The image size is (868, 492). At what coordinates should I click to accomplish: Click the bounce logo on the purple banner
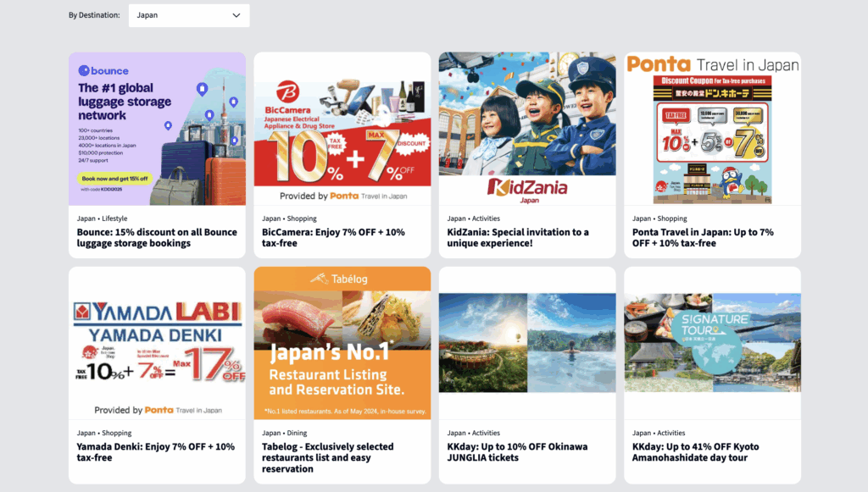[x=103, y=71]
